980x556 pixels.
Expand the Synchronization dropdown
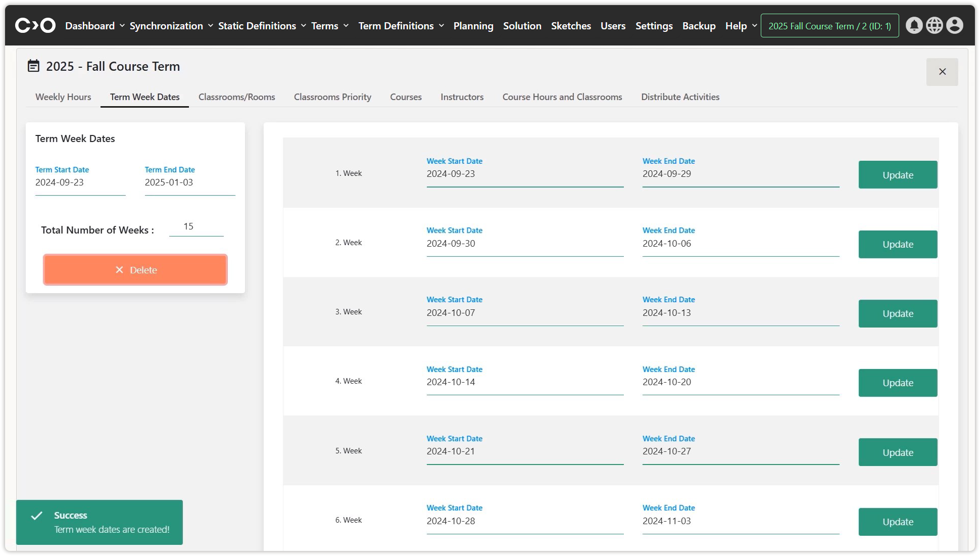[171, 26]
